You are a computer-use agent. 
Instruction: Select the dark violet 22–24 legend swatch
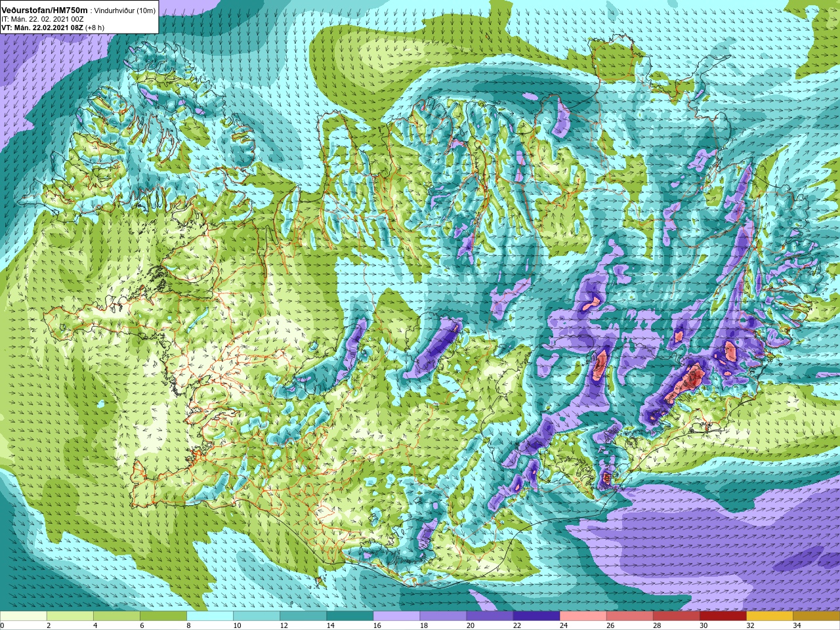point(536,616)
